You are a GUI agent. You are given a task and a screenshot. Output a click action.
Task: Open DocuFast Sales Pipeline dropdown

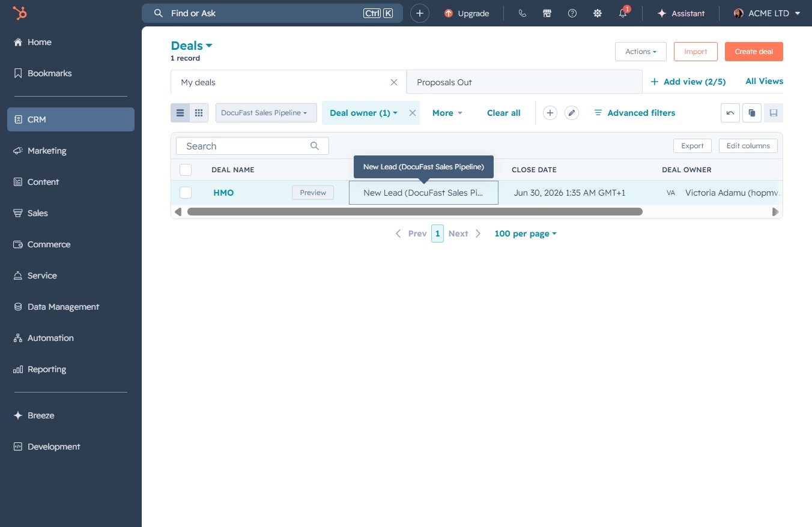[266, 113]
